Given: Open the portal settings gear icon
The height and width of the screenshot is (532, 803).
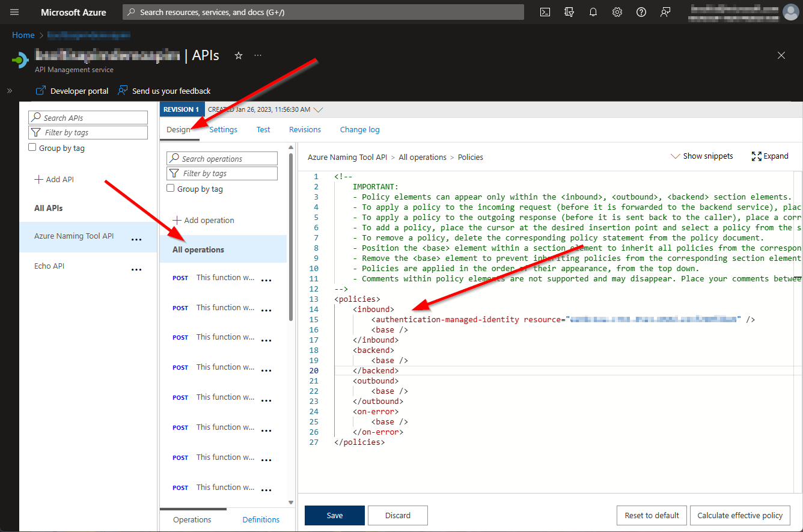Looking at the screenshot, I should tap(617, 12).
